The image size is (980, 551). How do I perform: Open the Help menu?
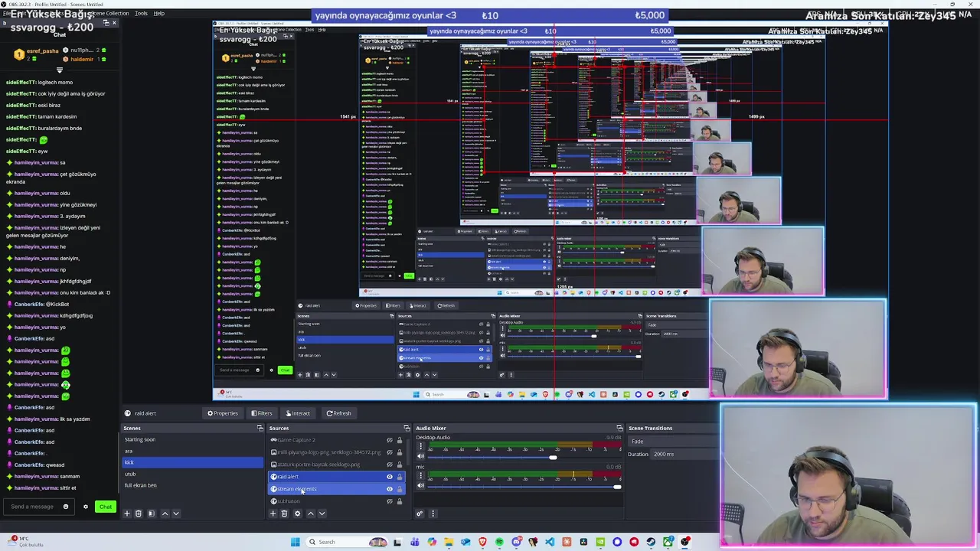pos(158,13)
